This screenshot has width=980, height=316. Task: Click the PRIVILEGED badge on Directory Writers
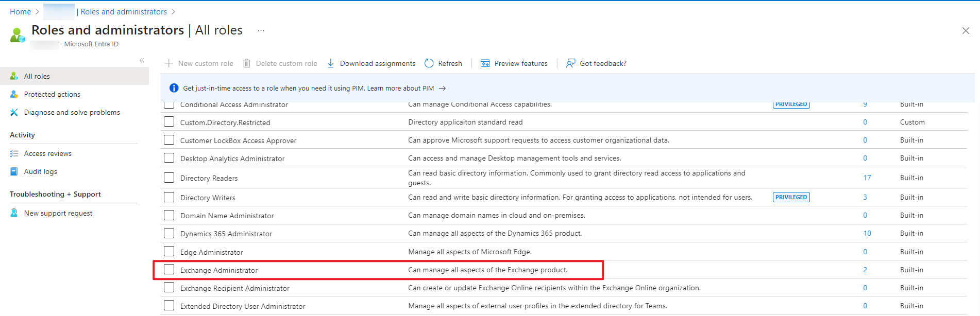tap(791, 197)
